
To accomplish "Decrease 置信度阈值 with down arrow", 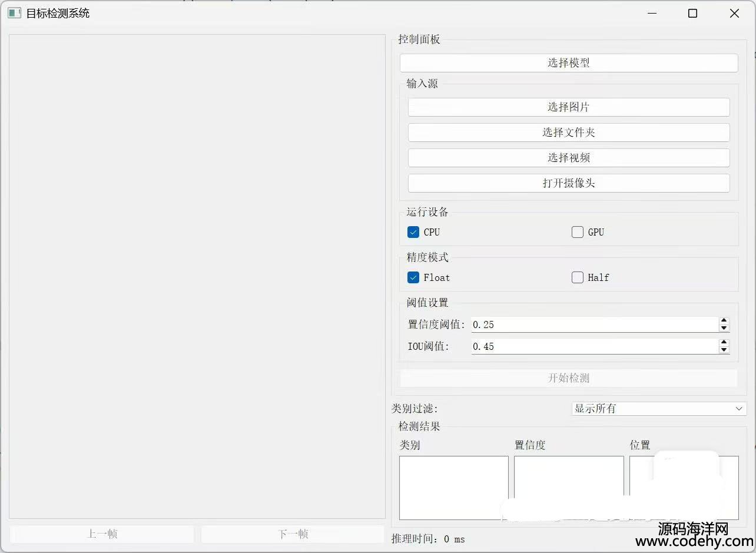I will click(x=724, y=328).
